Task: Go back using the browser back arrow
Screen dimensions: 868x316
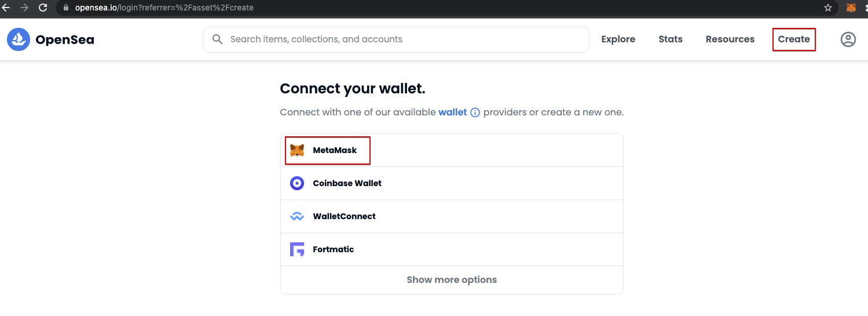Action: pos(6,8)
